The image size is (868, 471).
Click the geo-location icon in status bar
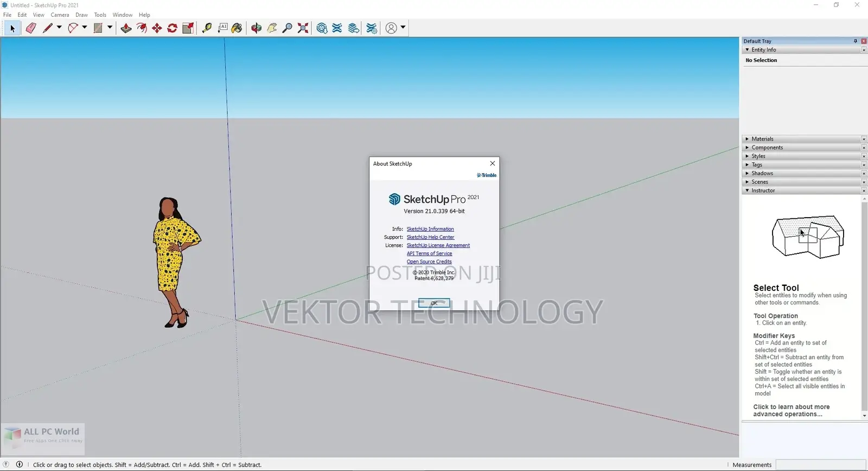[x=7, y=464]
